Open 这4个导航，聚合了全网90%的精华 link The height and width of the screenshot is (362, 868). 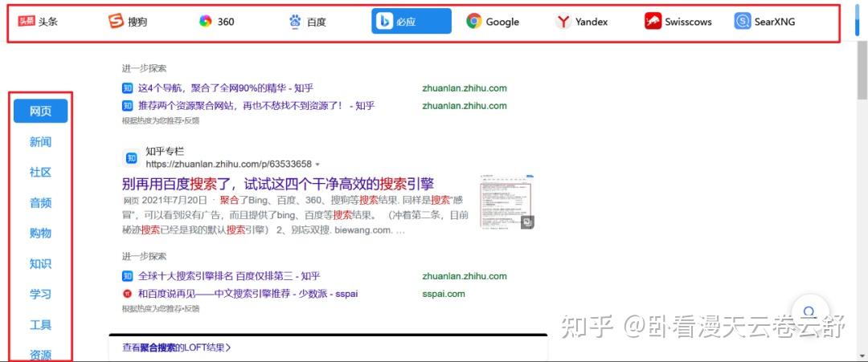pyautogui.click(x=226, y=87)
